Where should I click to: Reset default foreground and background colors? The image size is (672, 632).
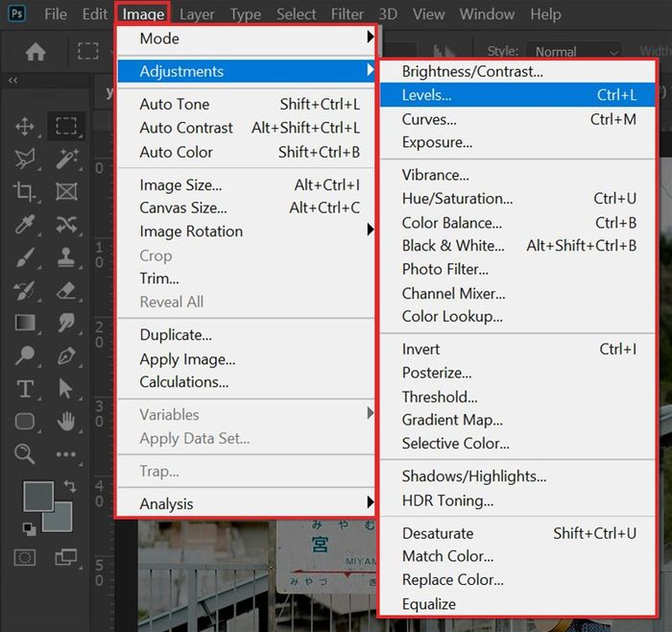[x=29, y=529]
